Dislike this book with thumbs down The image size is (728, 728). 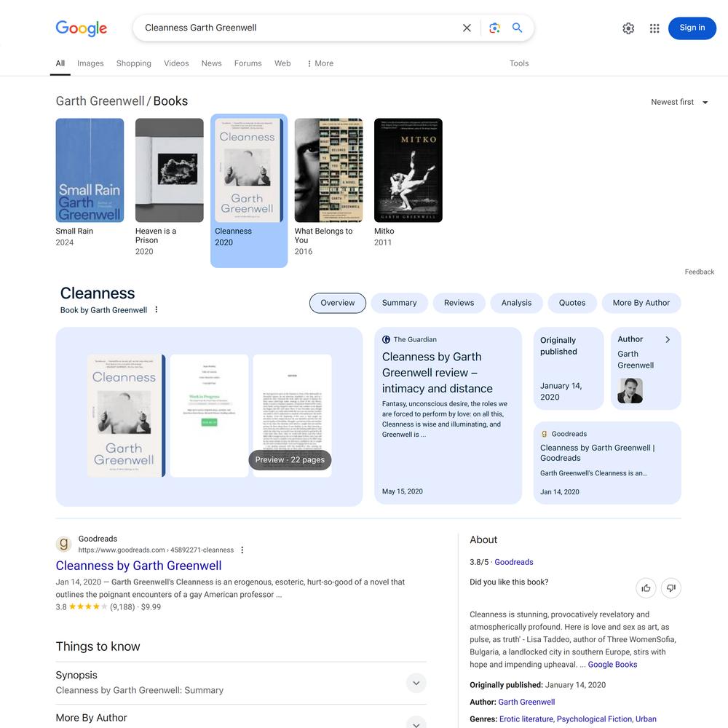pyautogui.click(x=671, y=588)
